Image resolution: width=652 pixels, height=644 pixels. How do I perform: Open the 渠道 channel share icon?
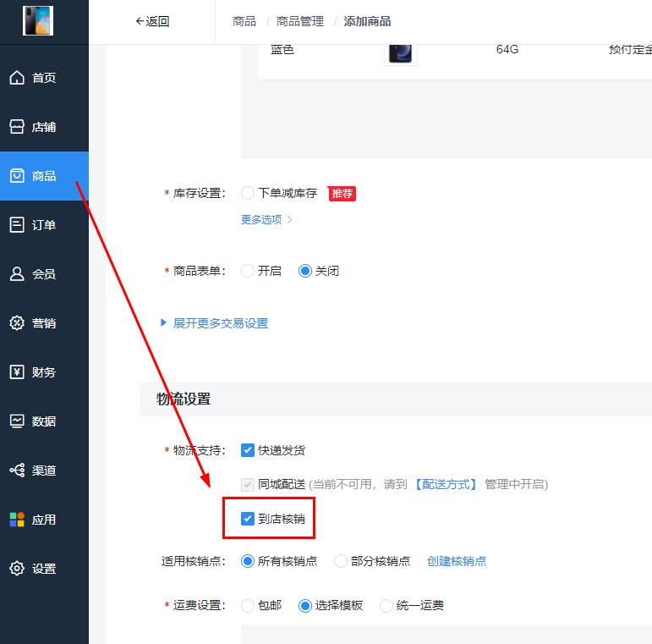[x=17, y=471]
